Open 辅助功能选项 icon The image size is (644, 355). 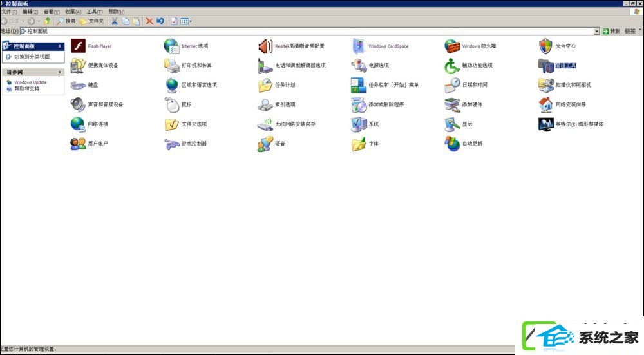[452, 65]
